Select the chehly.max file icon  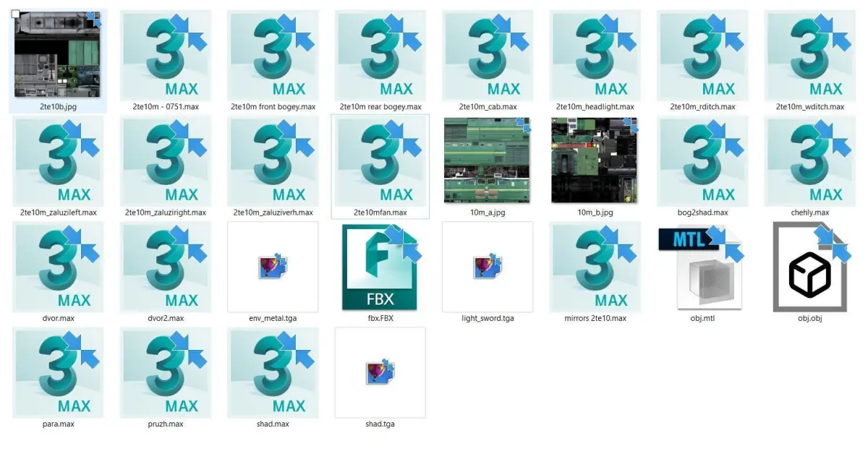click(x=810, y=161)
